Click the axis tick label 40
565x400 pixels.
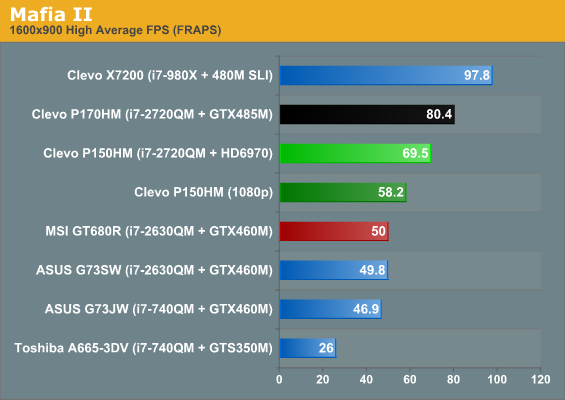(366, 379)
